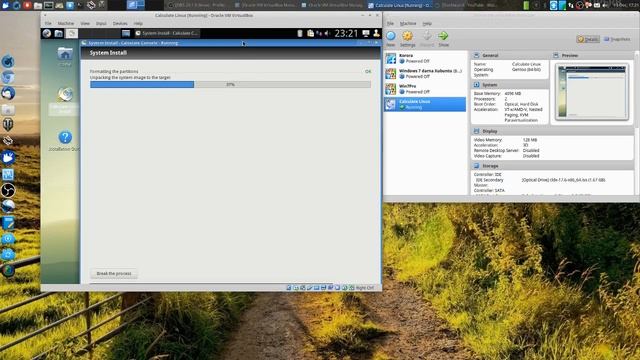This screenshot has height=360, width=640.
Task: Click the terminal icon in top panel
Action: coord(48,5)
